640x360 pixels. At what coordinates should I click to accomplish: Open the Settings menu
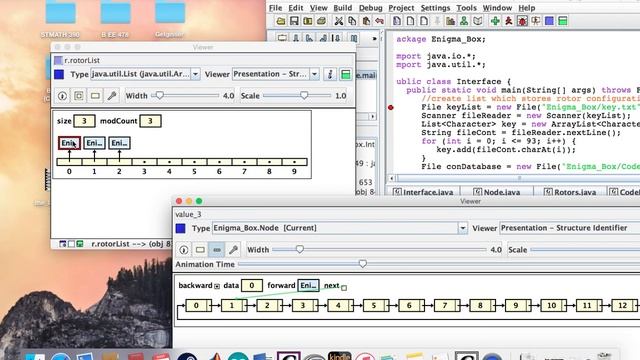(x=436, y=8)
